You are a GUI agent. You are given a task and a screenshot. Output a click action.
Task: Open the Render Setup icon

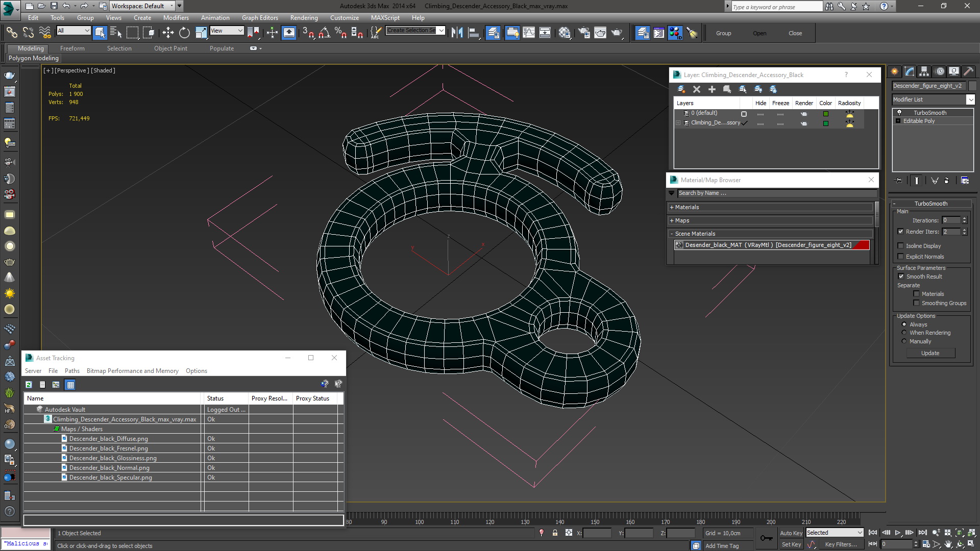click(583, 33)
